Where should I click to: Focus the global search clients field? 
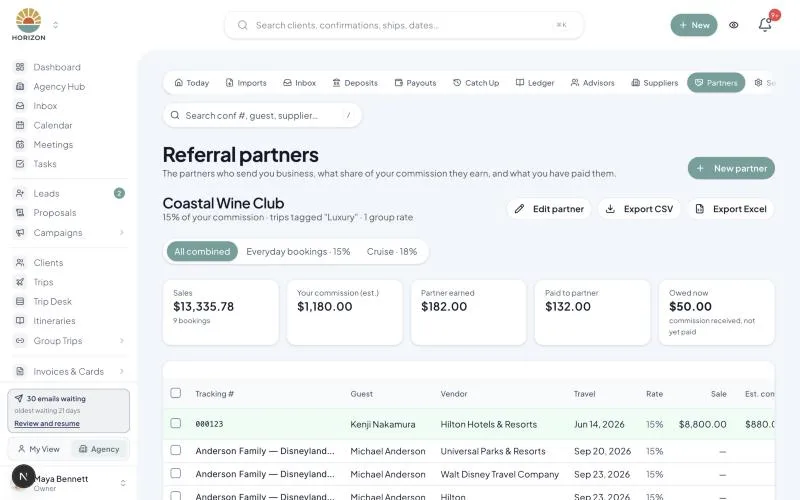404,25
